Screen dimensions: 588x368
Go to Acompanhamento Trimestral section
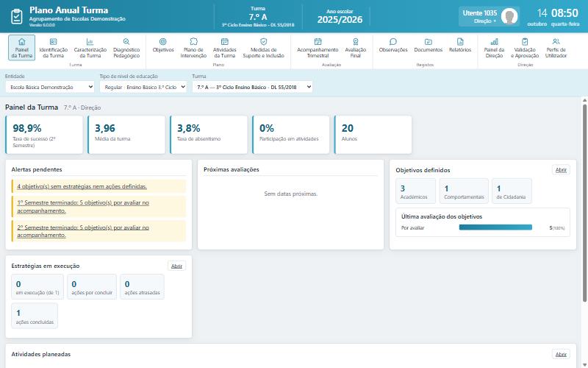click(318, 47)
